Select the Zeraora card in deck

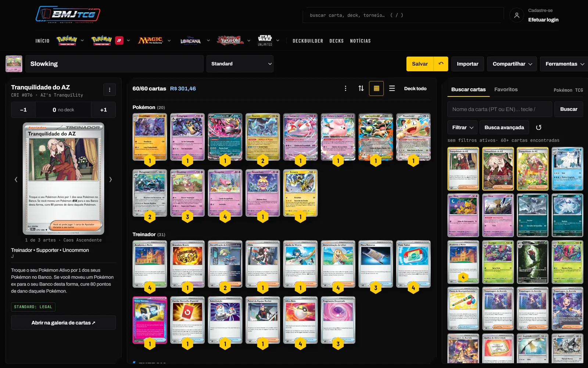coord(300,193)
